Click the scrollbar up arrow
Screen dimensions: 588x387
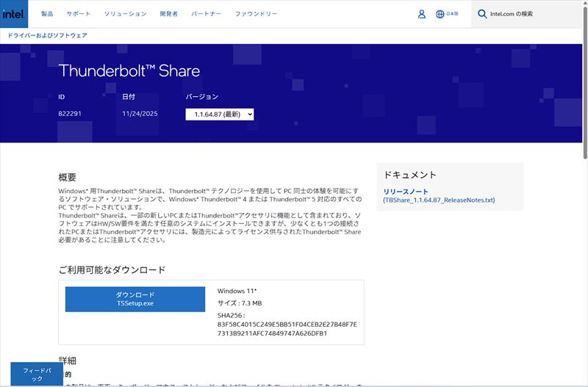click(584, 4)
